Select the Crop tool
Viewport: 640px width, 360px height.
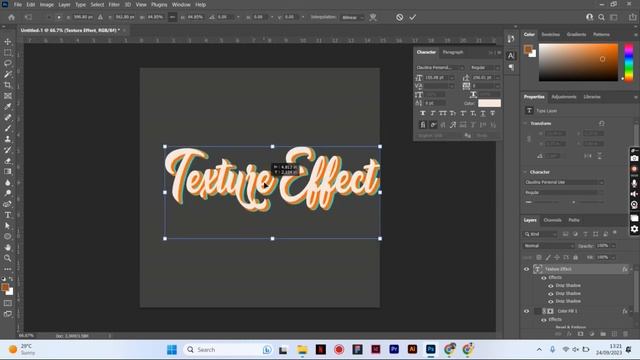pyautogui.click(x=8, y=85)
